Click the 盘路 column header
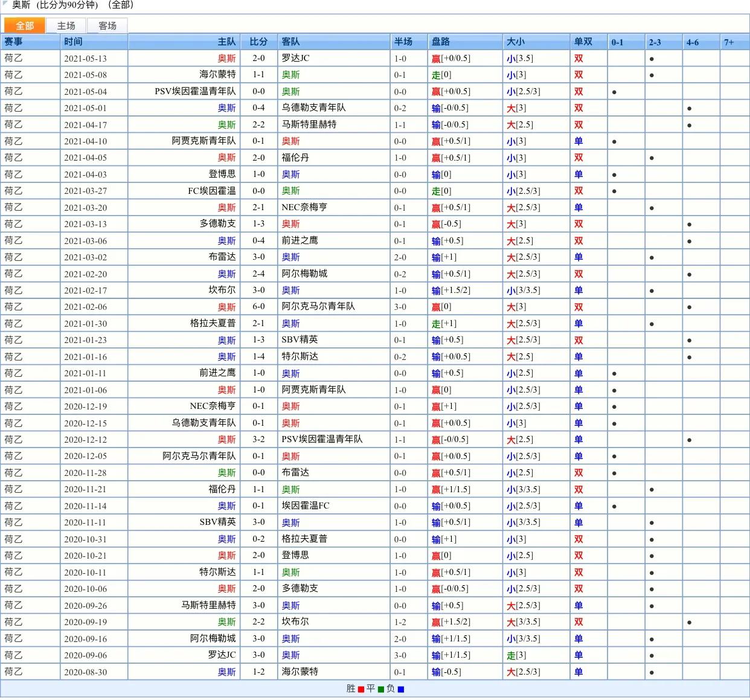This screenshot has width=750, height=700. pos(441,42)
